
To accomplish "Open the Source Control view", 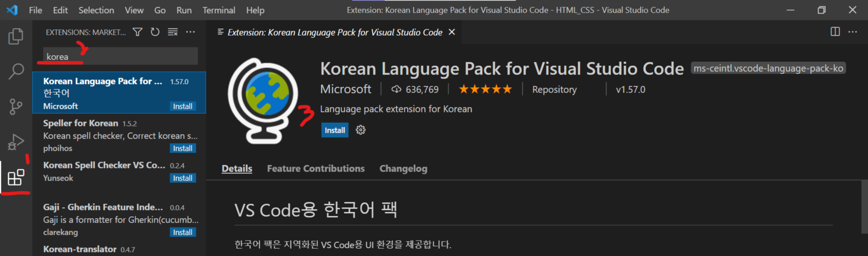I will (16, 107).
